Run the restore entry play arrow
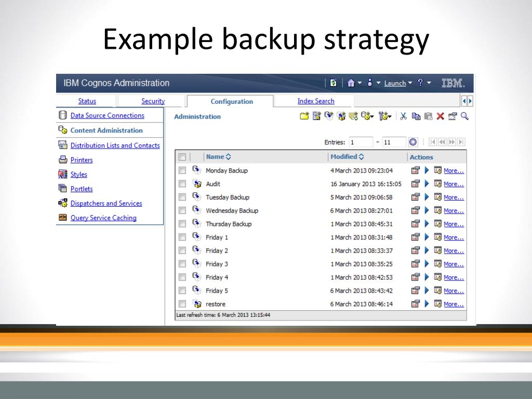Image resolution: width=532 pixels, height=399 pixels. point(427,304)
